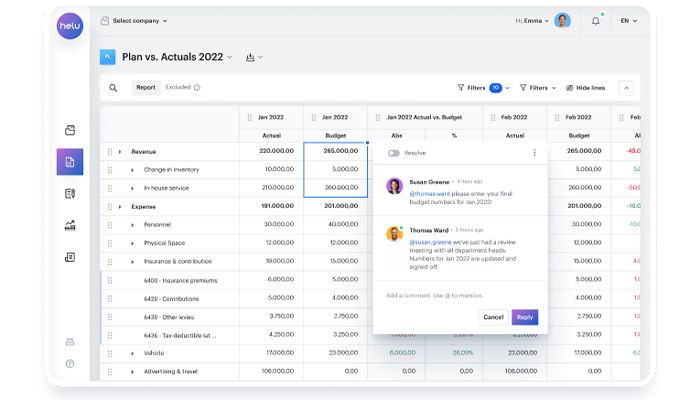Expand the Revenue row

(x=120, y=152)
